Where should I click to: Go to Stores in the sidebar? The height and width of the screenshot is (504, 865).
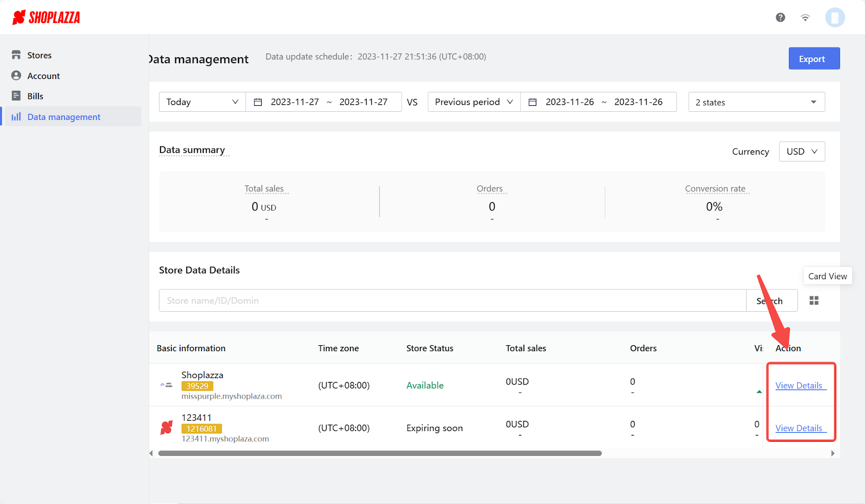(x=39, y=55)
